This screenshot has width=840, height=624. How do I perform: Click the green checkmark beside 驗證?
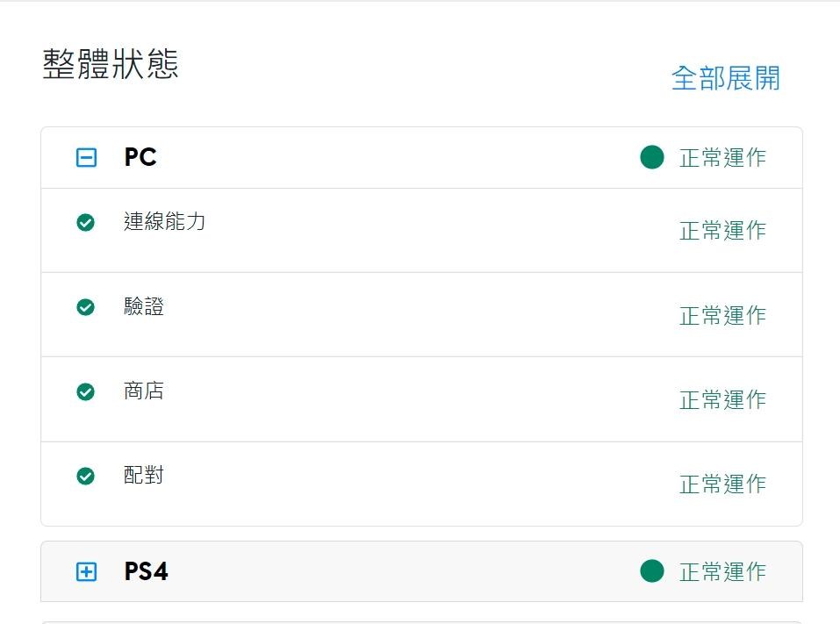tap(86, 307)
